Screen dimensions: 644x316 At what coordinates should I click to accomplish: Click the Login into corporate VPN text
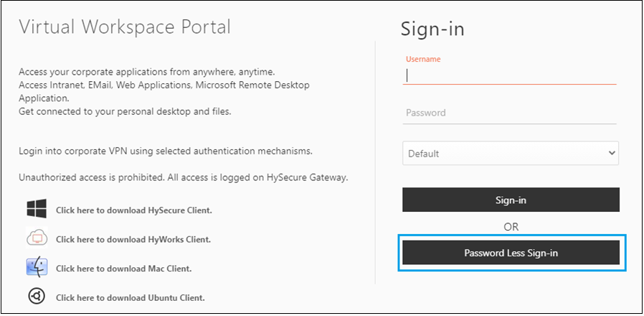point(166,151)
